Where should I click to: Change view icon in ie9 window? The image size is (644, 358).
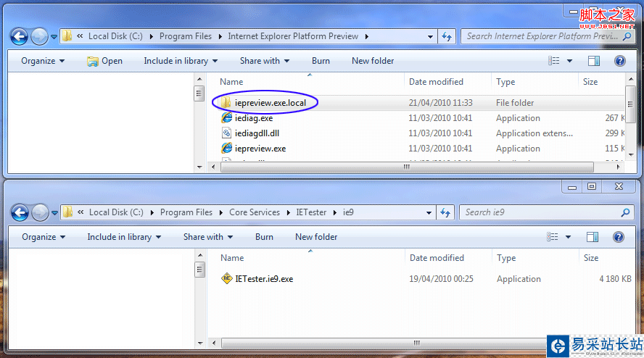point(553,237)
